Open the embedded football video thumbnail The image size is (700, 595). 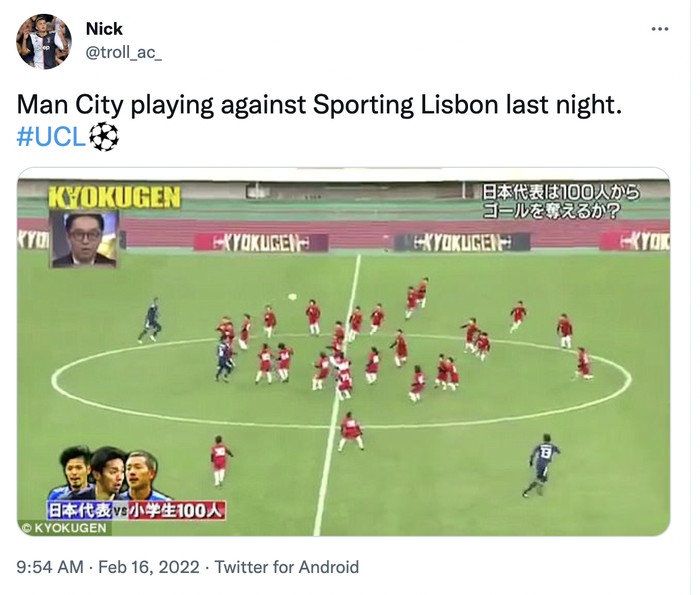(343, 352)
